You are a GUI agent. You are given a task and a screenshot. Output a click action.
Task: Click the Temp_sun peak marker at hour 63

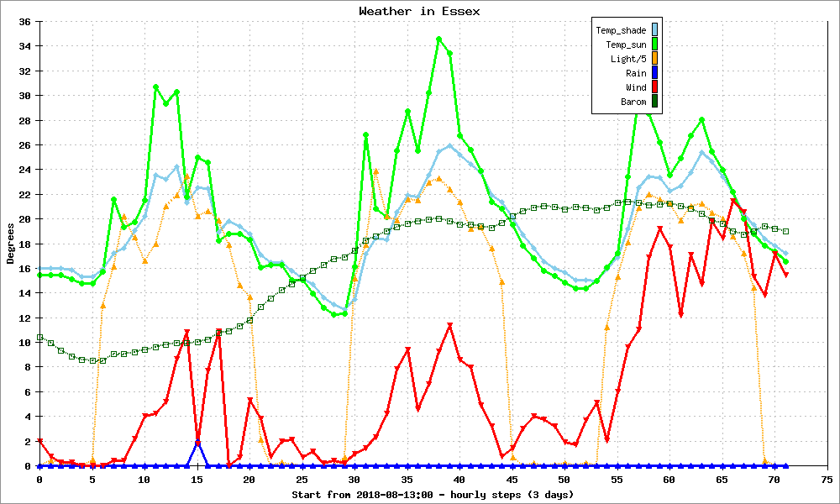pyautogui.click(x=701, y=120)
